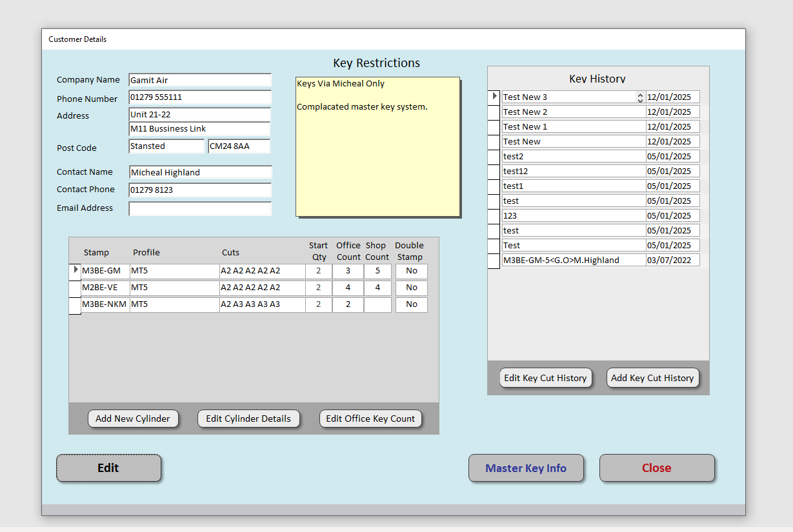The height and width of the screenshot is (532, 793).
Task: Click the empty Email Address field
Action: click(x=200, y=209)
